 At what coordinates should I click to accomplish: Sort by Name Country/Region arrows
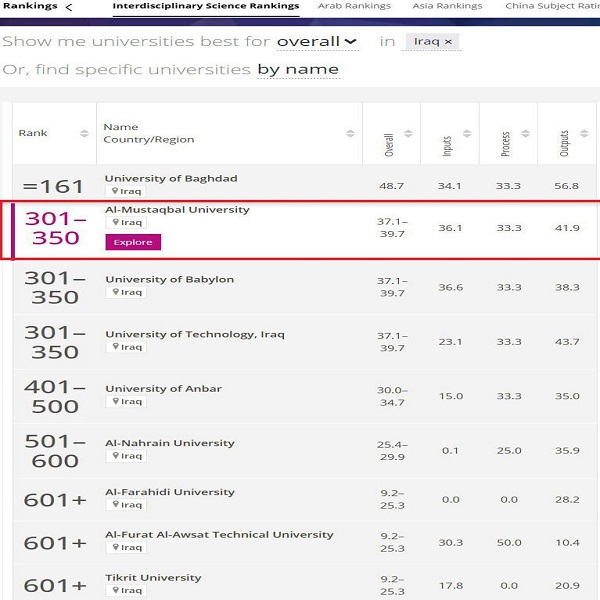tap(350, 133)
